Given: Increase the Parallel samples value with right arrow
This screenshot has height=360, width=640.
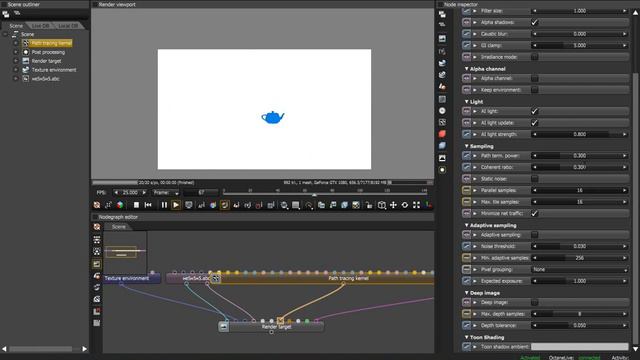Looking at the screenshot, I should 624,191.
